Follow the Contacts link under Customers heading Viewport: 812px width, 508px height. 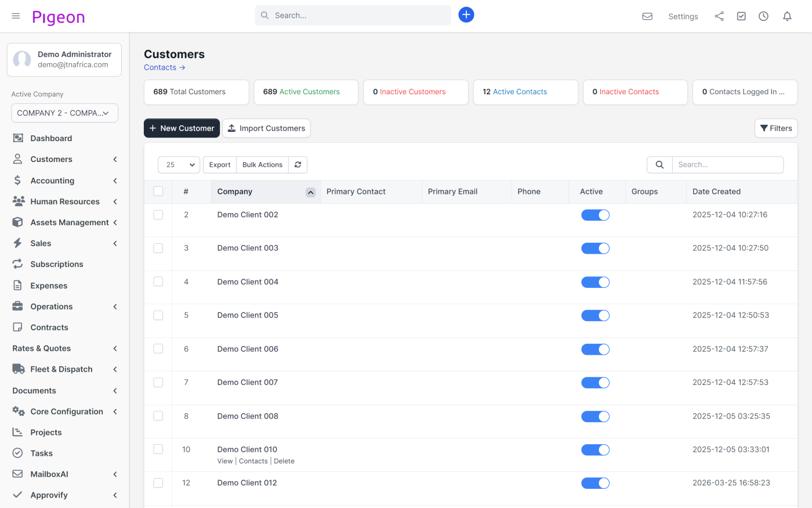click(165, 67)
